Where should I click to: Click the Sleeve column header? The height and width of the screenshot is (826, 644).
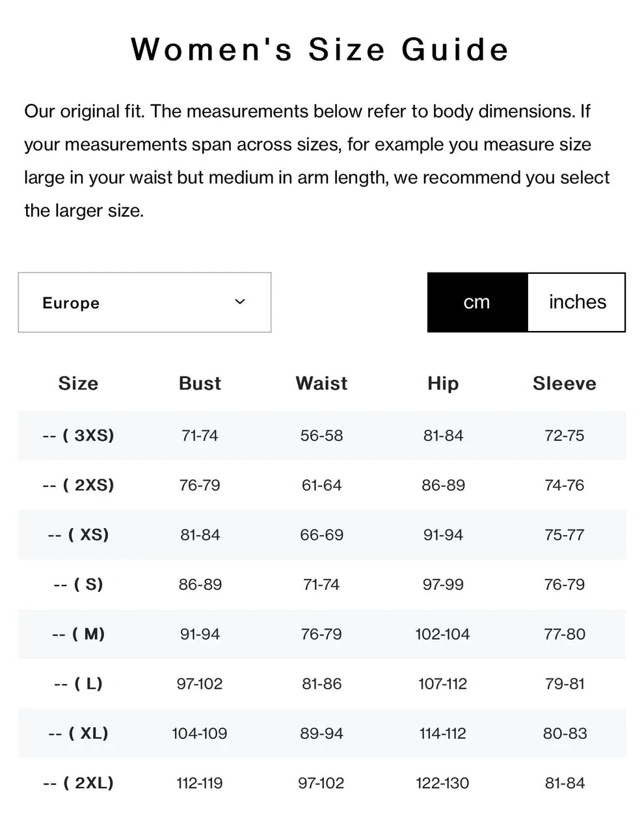pyautogui.click(x=565, y=383)
